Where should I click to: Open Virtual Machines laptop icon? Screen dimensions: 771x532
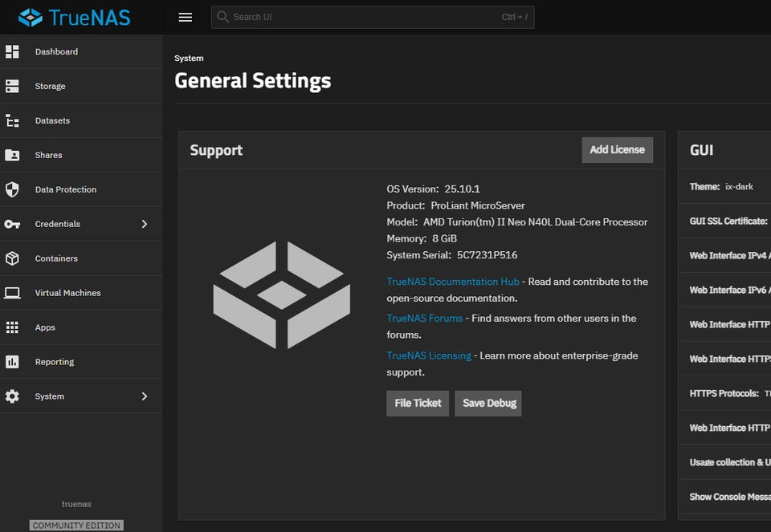12,293
